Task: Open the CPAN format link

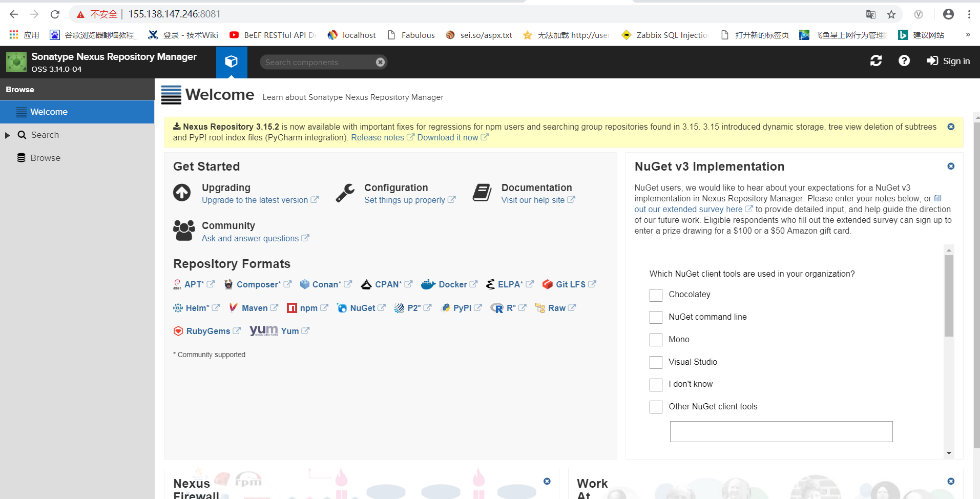Action: coord(393,284)
